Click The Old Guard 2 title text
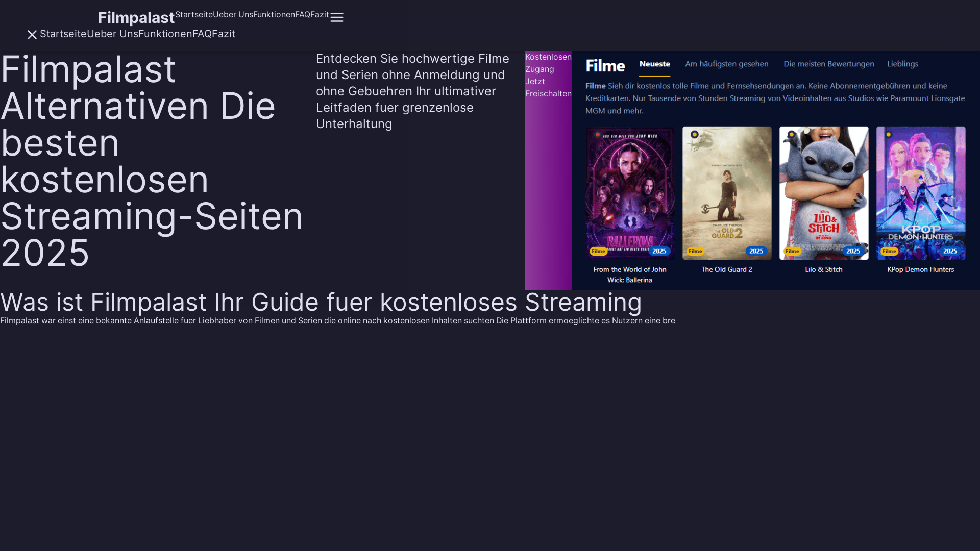980x551 pixels. click(x=727, y=269)
